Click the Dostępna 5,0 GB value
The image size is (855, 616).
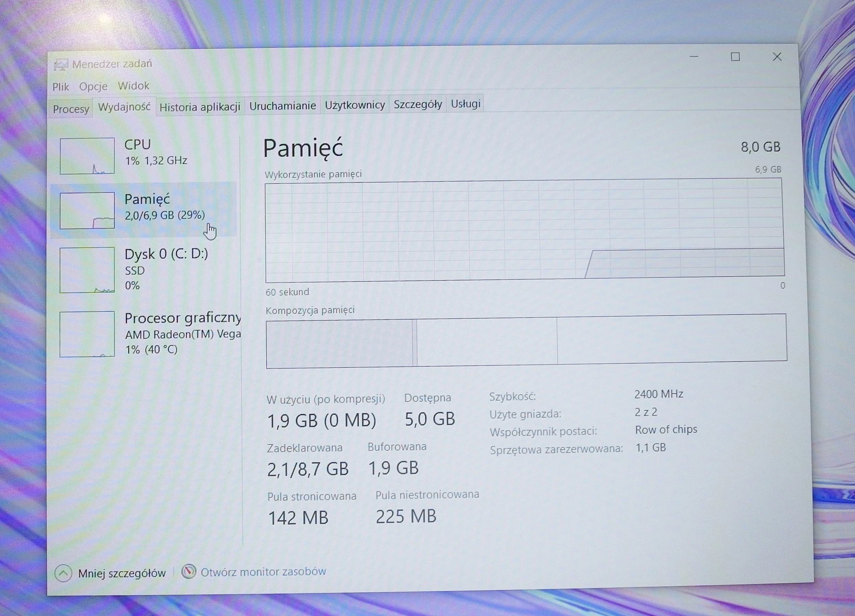click(430, 419)
